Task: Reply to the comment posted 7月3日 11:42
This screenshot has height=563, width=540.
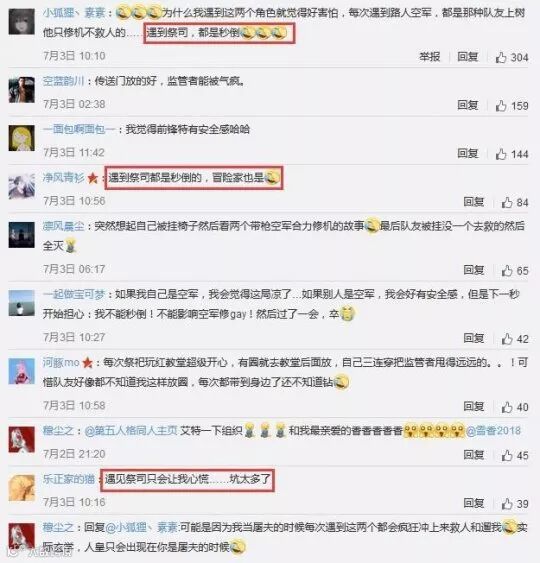Action: coord(467,154)
